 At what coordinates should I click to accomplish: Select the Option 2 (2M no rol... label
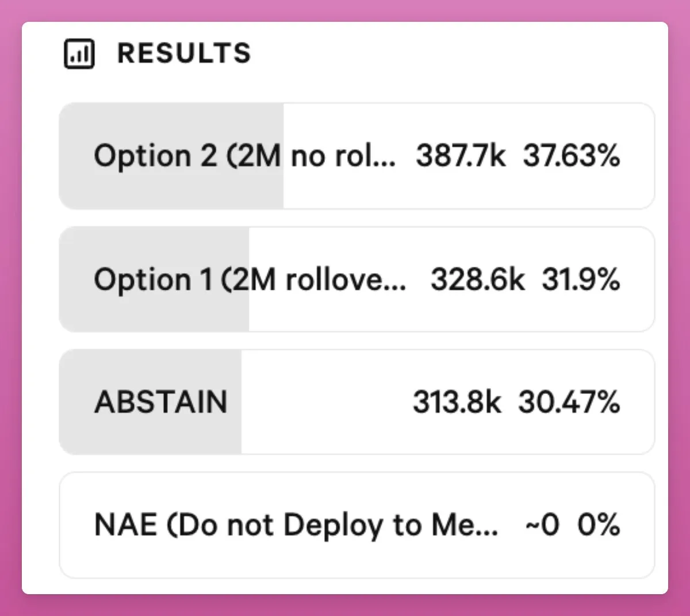(244, 156)
